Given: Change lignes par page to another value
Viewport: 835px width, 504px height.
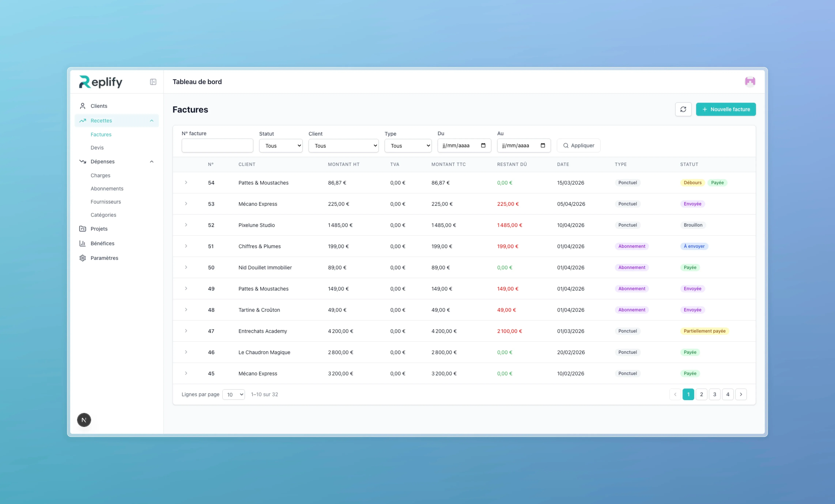Looking at the screenshot, I should [x=233, y=394].
